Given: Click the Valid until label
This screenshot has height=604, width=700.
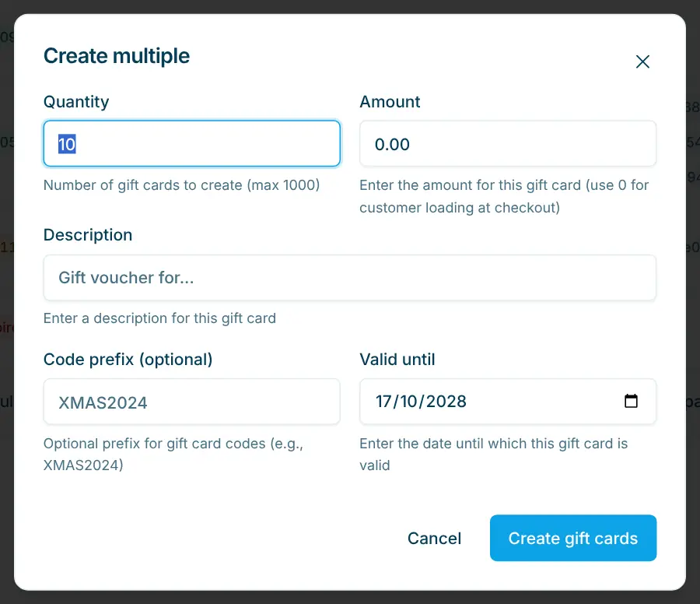Looking at the screenshot, I should (397, 360).
